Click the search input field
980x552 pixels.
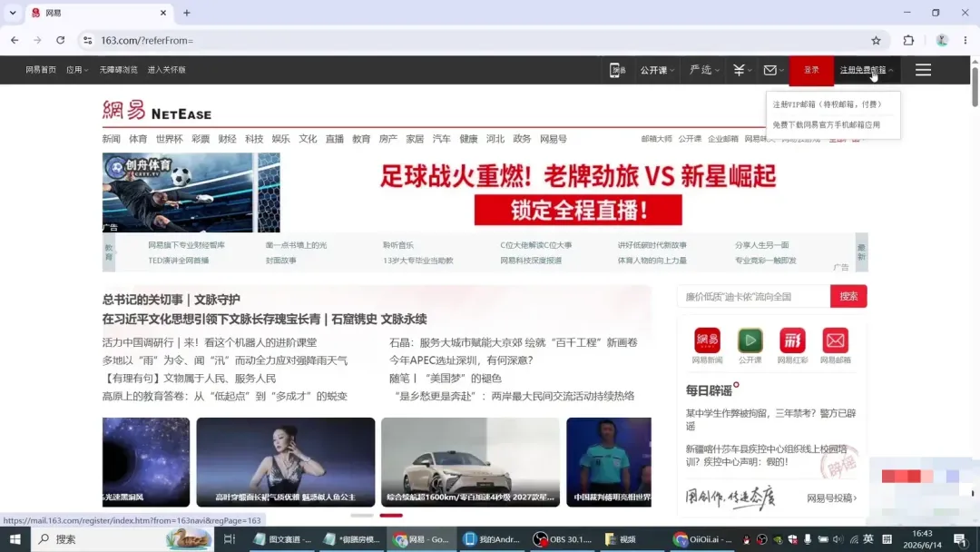click(x=754, y=296)
